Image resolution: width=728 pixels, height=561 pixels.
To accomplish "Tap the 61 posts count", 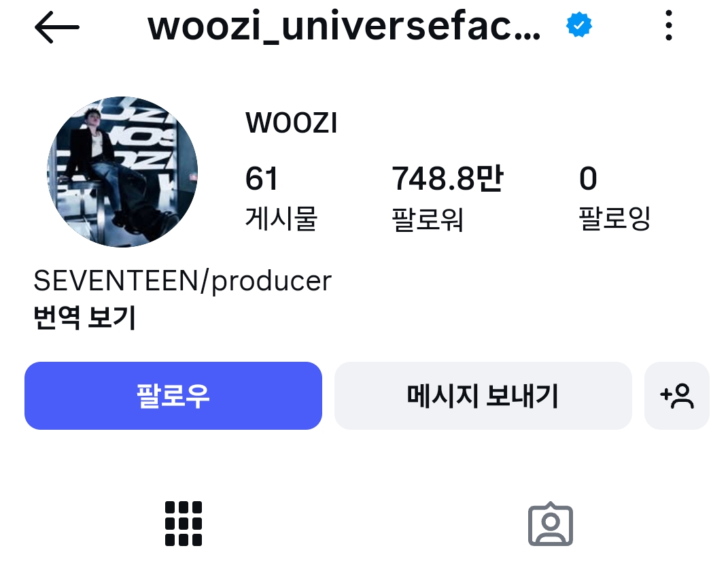I will click(262, 178).
